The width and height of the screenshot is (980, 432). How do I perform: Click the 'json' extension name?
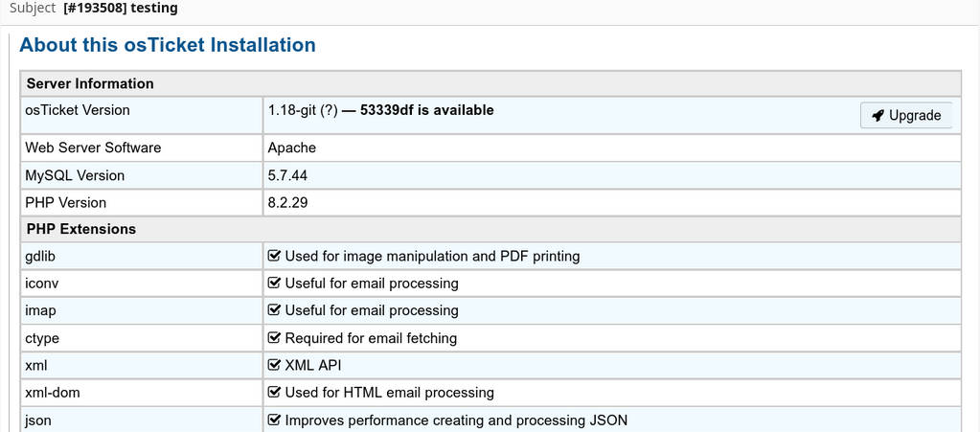click(x=38, y=421)
